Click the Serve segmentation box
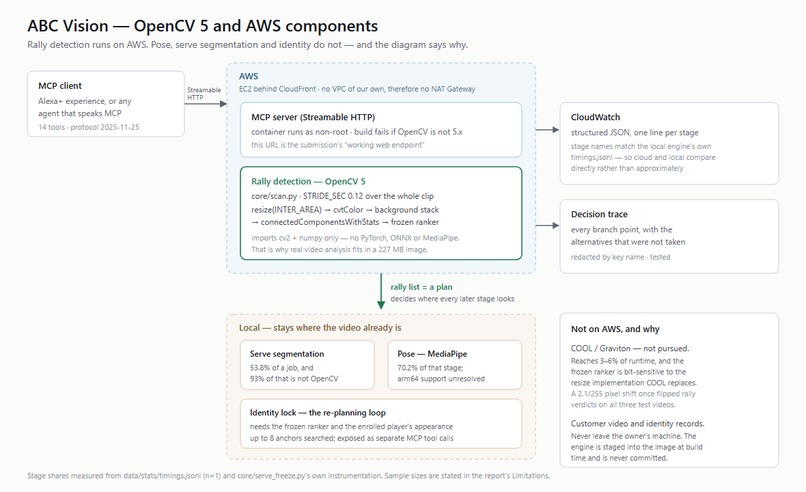This screenshot has width=806, height=492. click(x=307, y=365)
